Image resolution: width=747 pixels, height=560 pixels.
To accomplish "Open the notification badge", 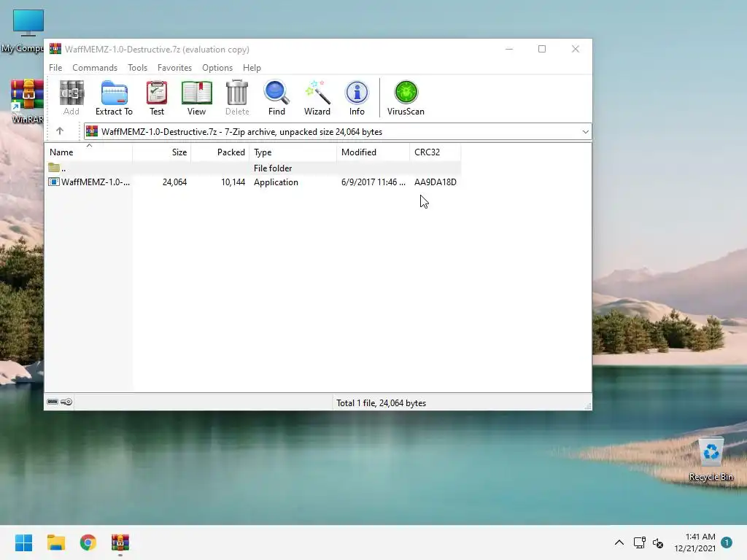I will pos(727,542).
